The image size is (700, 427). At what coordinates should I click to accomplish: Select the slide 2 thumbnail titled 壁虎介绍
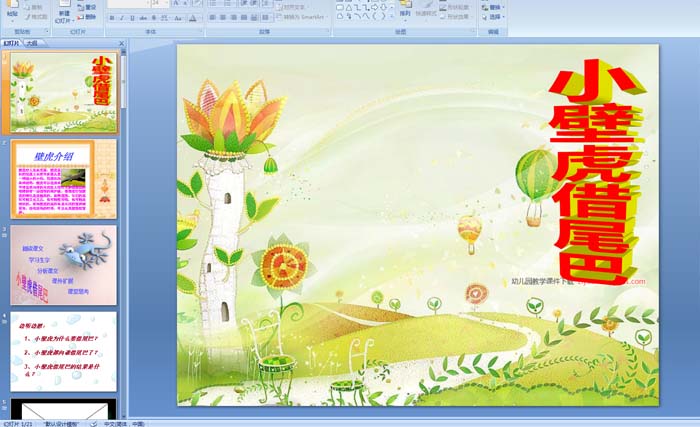point(63,178)
